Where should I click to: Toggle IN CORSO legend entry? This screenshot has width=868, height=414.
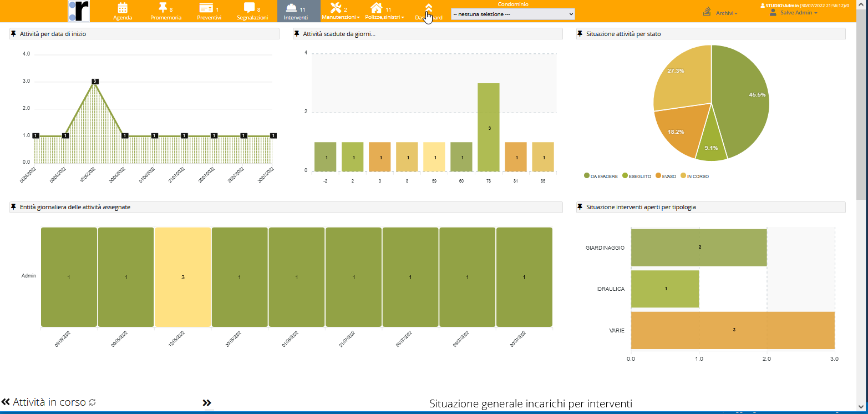click(694, 176)
